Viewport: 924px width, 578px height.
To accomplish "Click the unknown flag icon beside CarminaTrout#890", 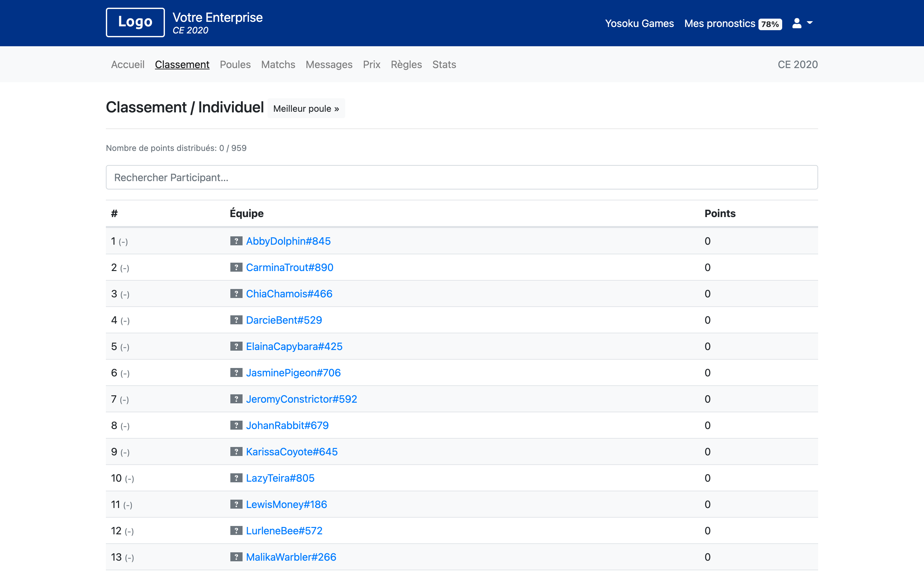I will pos(236,267).
